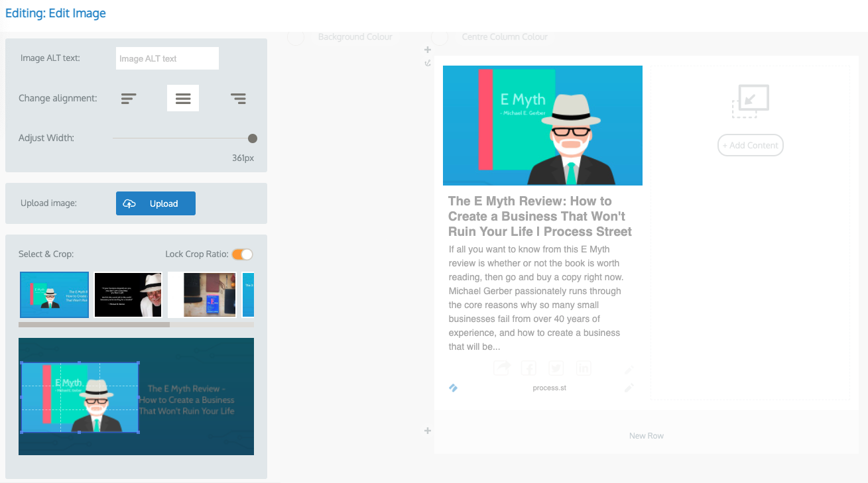Toggle the Lock Crop Ratio switch
This screenshot has height=483, width=868.
242,254
